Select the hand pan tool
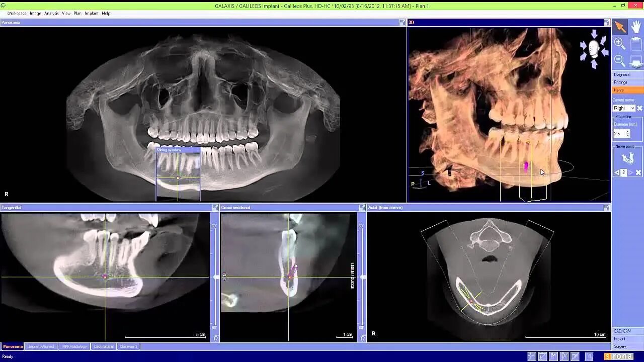The image size is (644, 362). (x=636, y=27)
